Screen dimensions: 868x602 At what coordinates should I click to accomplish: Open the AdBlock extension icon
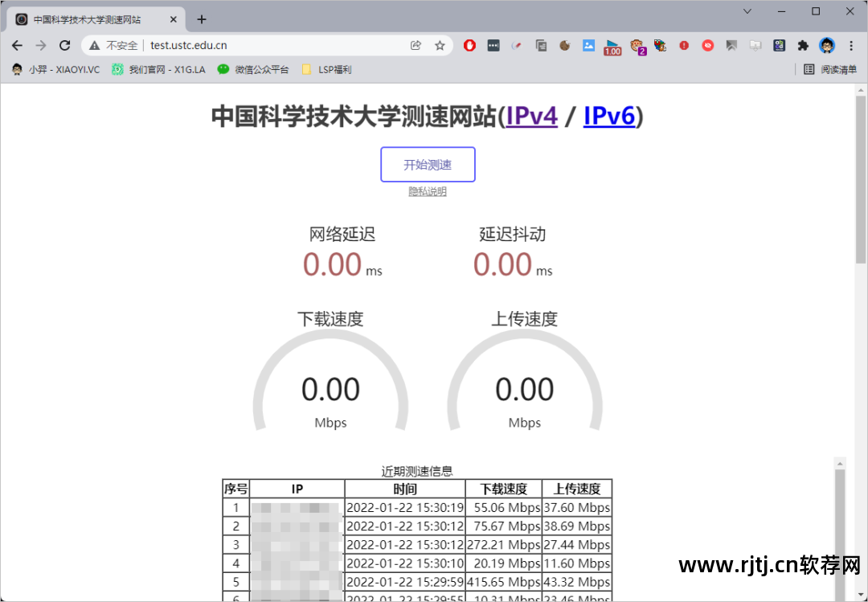(469, 46)
